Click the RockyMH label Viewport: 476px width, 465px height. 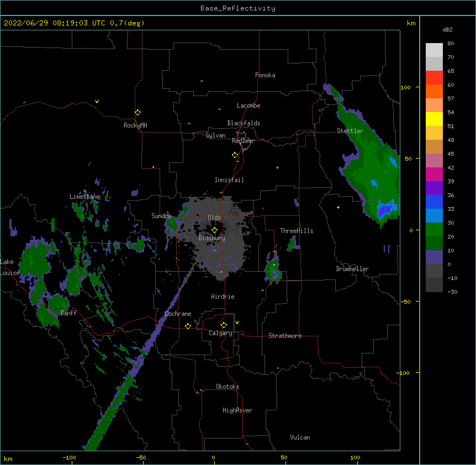[x=135, y=125]
